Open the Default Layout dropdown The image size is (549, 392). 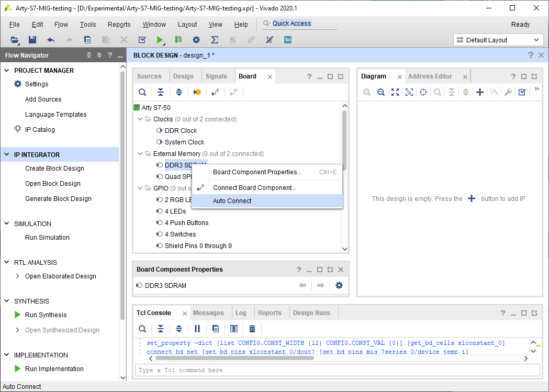pos(498,40)
